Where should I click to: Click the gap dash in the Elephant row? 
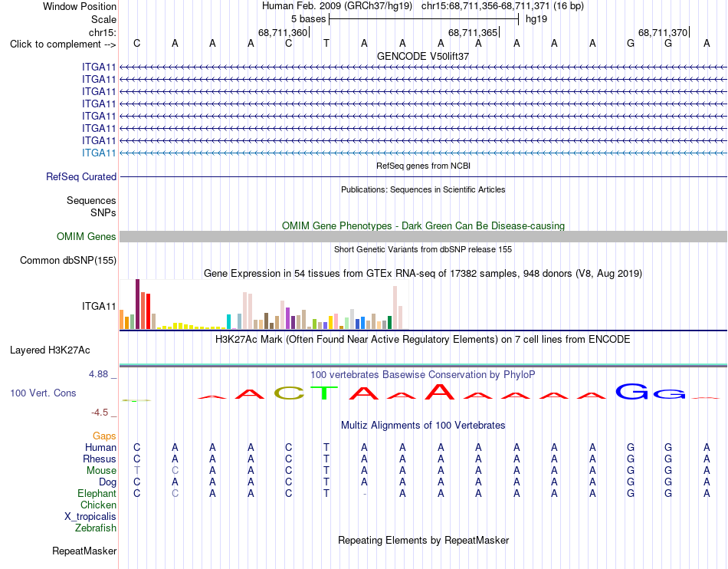coord(365,494)
